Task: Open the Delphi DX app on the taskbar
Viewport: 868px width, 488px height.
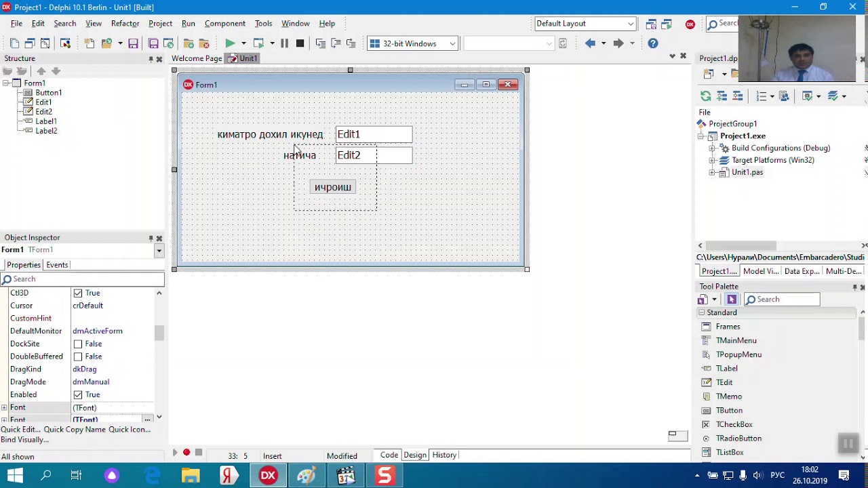Action: click(x=268, y=476)
